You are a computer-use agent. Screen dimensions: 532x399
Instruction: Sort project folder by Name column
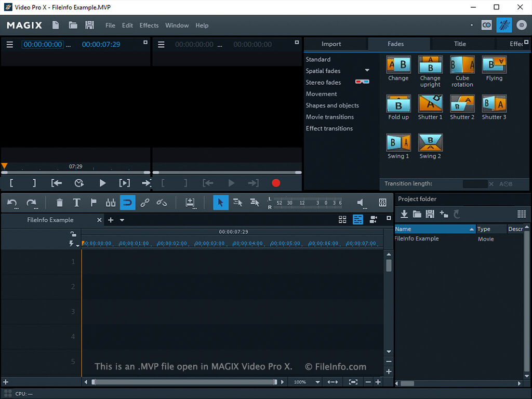(x=435, y=229)
